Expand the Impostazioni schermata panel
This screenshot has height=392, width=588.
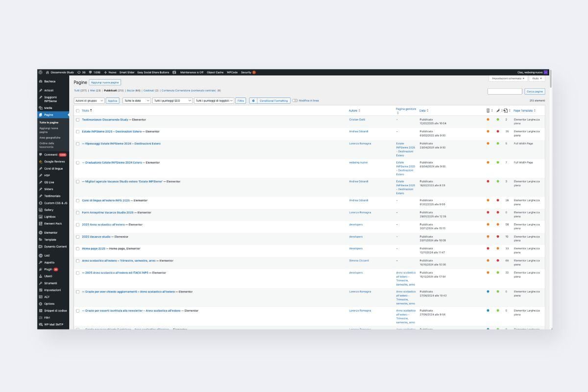(x=508, y=78)
